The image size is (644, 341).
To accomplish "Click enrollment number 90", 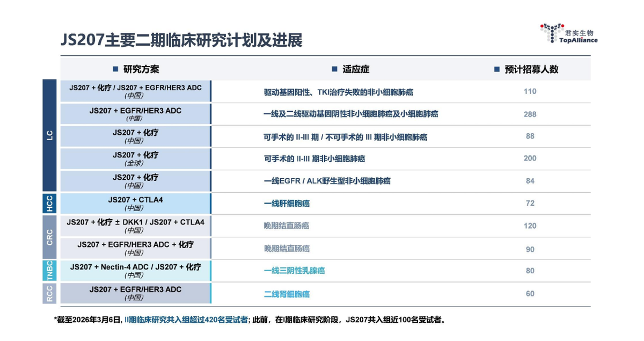I will 530,249.
